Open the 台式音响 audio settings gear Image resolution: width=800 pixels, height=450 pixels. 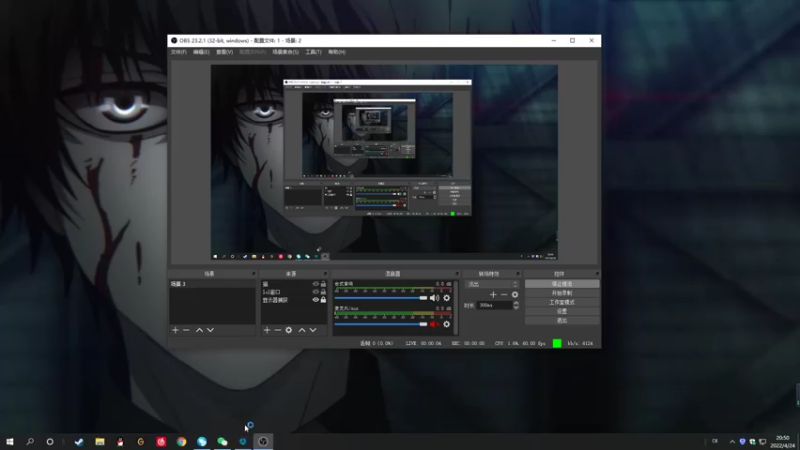tap(446, 298)
